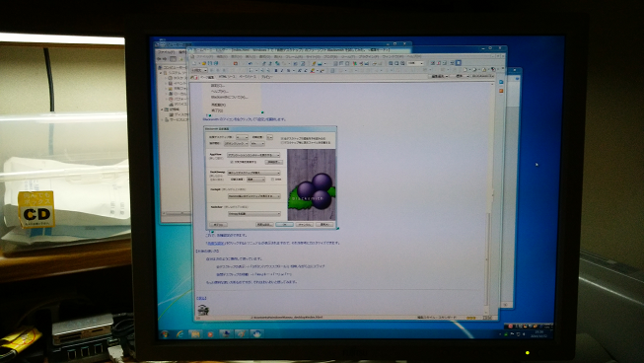
Task: Click the OK button in Blacksmith dialog
Action: pyautogui.click(x=284, y=225)
